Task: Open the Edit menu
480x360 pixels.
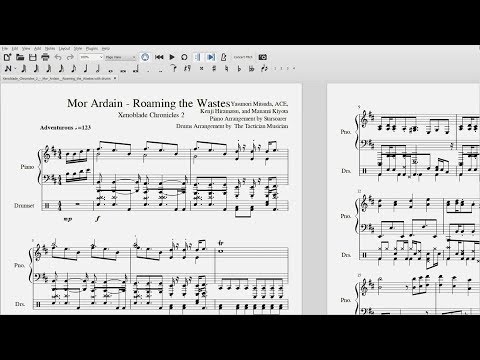Action: point(15,49)
